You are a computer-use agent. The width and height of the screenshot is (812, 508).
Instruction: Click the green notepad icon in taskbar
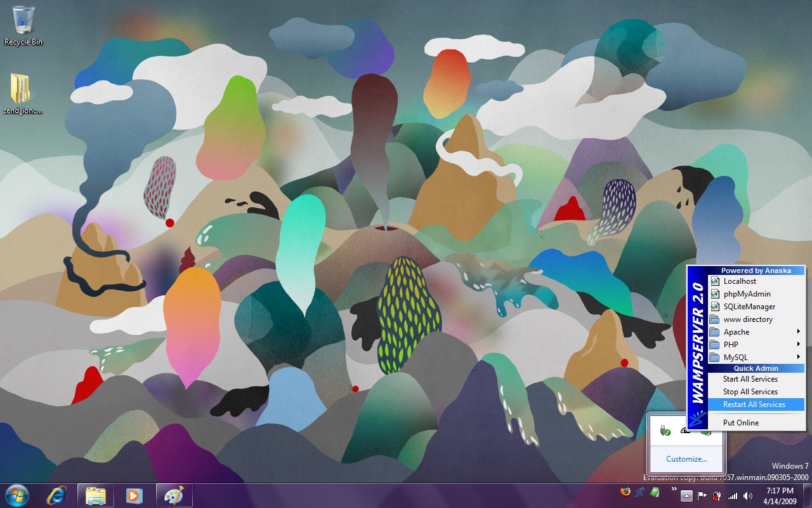coord(655,492)
